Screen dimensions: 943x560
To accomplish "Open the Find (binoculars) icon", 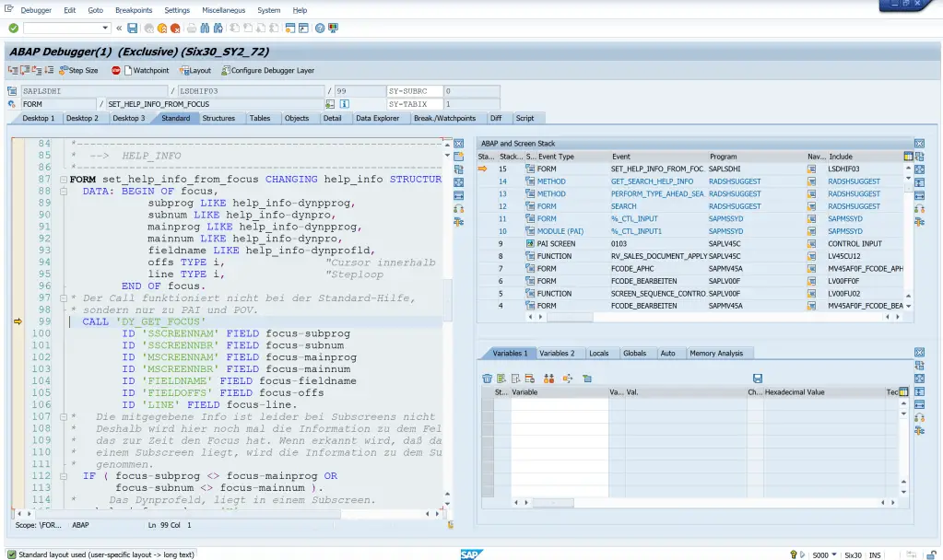I will (205, 29).
